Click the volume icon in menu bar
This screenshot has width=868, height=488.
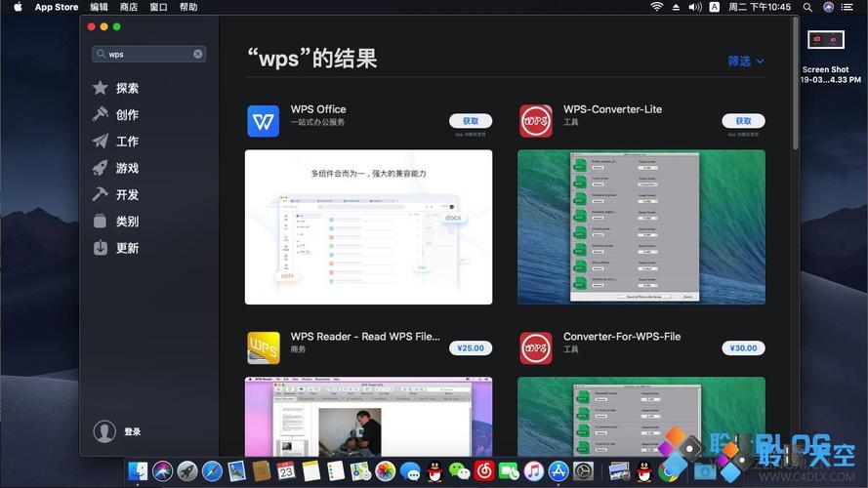695,7
